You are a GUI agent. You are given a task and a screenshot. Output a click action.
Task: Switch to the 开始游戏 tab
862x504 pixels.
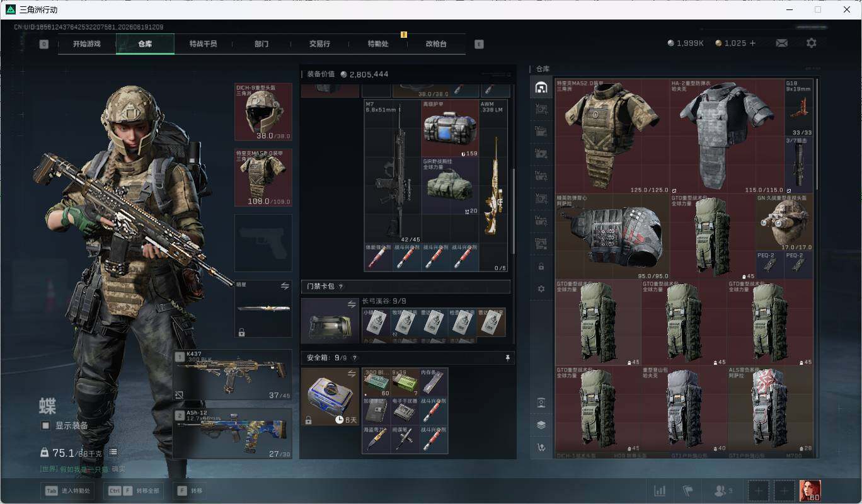coord(86,44)
